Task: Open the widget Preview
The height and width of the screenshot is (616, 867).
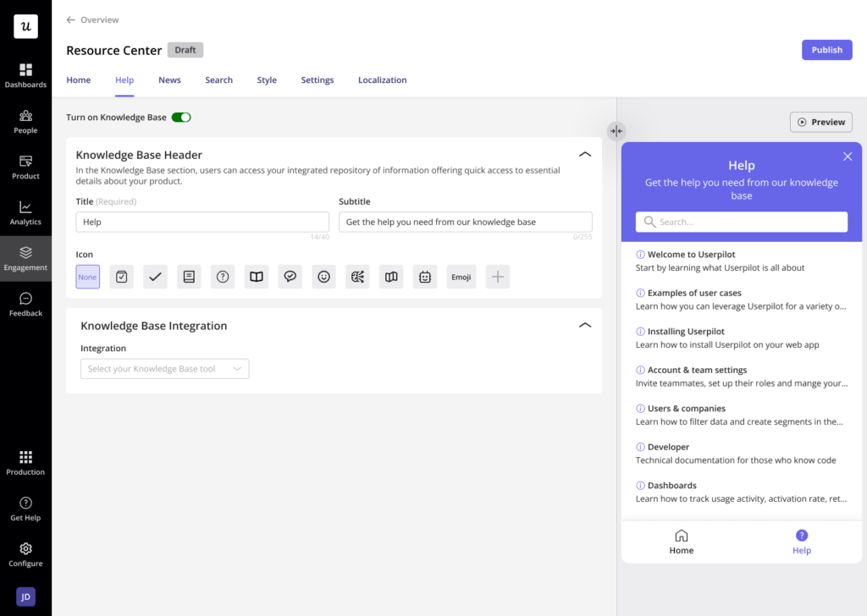Action: pos(820,121)
